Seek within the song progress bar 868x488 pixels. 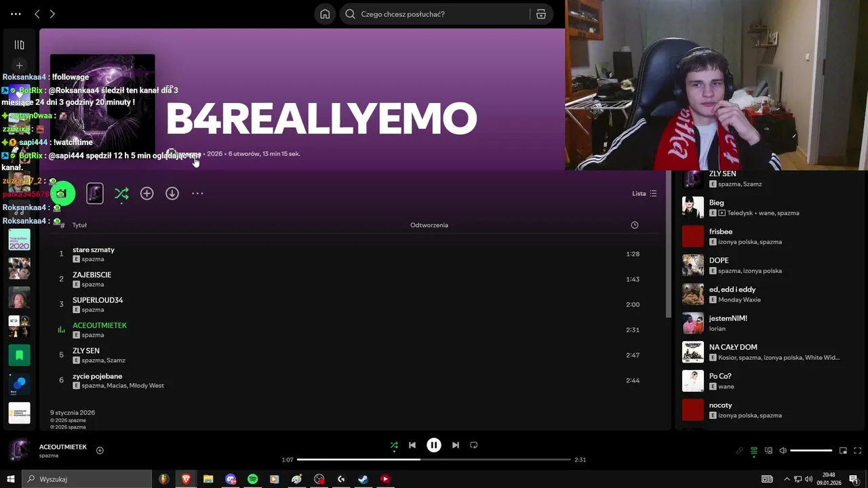coord(434,460)
